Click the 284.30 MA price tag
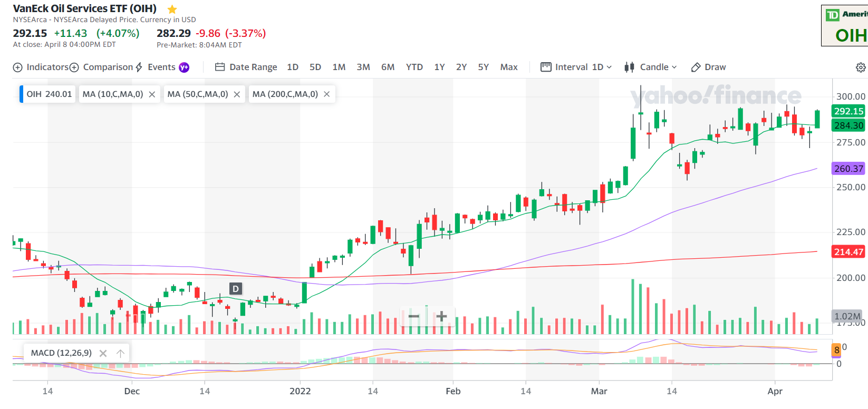This screenshot has height=409, width=868. 848,125
